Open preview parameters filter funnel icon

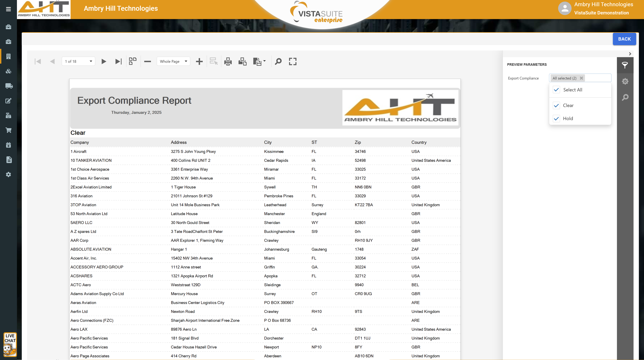(x=625, y=65)
